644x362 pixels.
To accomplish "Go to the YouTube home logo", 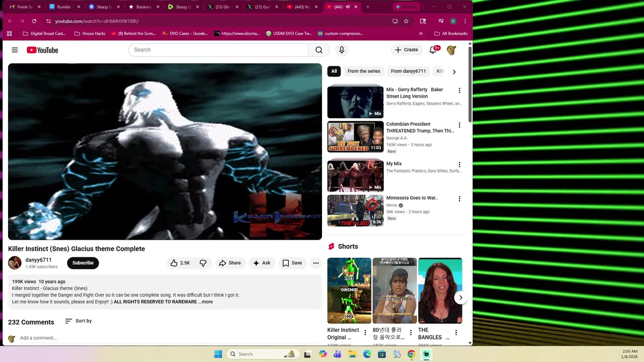I will pyautogui.click(x=42, y=50).
